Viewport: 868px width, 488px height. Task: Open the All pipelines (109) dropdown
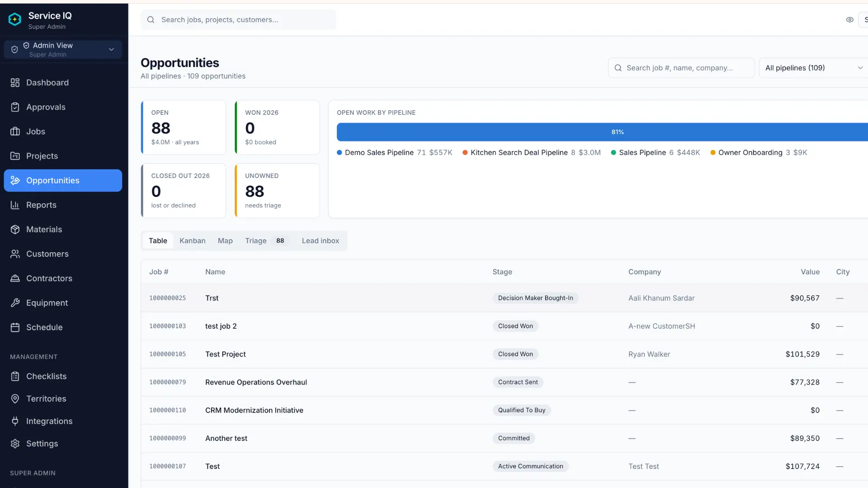point(814,68)
